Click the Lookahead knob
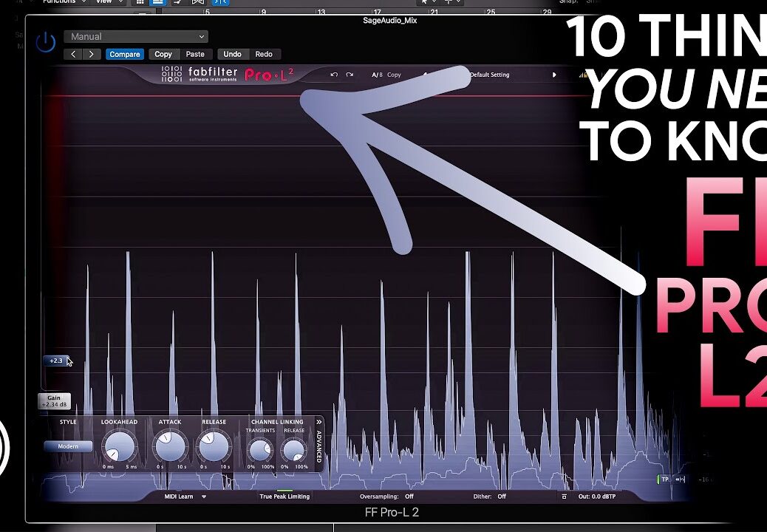767x532 pixels. (x=120, y=446)
